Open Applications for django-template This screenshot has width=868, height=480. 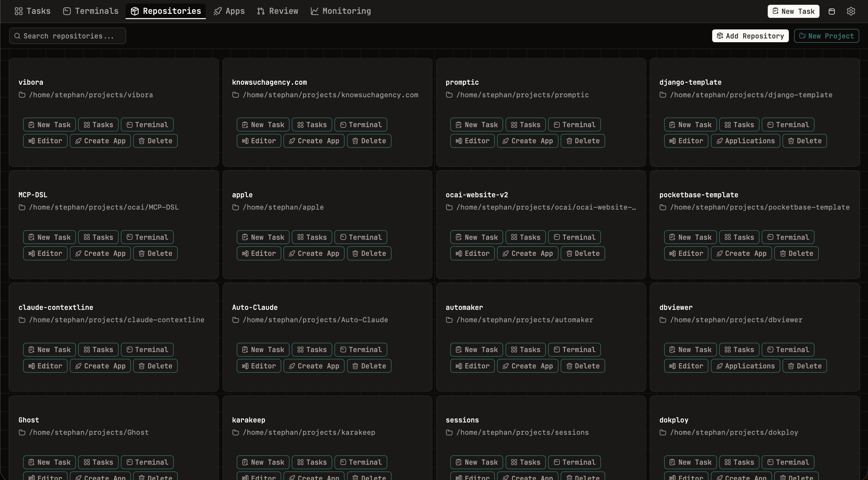pyautogui.click(x=745, y=141)
